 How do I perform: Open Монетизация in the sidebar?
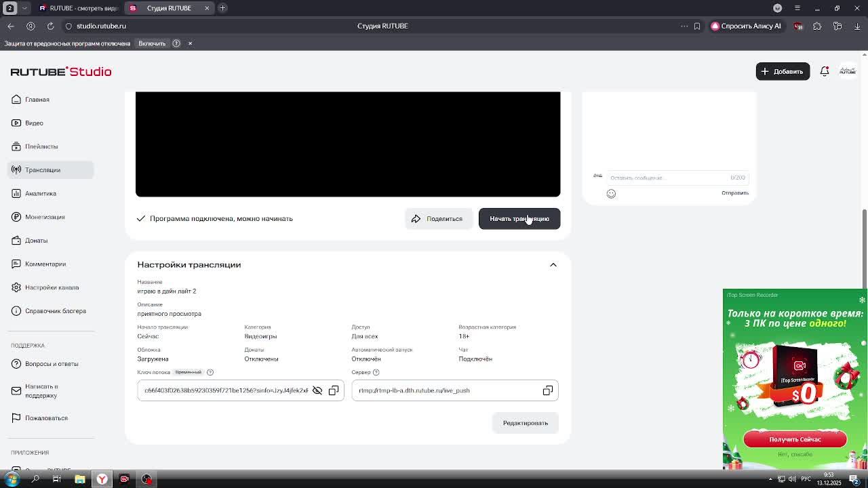pos(50,217)
